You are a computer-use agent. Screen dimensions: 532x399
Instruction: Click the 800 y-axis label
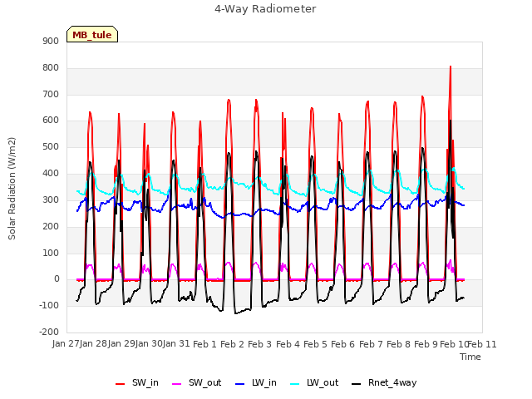tap(51, 68)
